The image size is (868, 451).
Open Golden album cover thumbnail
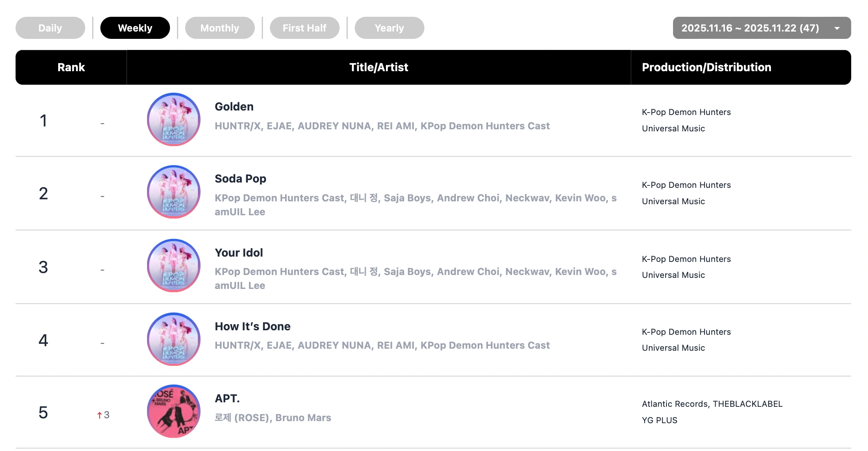pos(174,120)
